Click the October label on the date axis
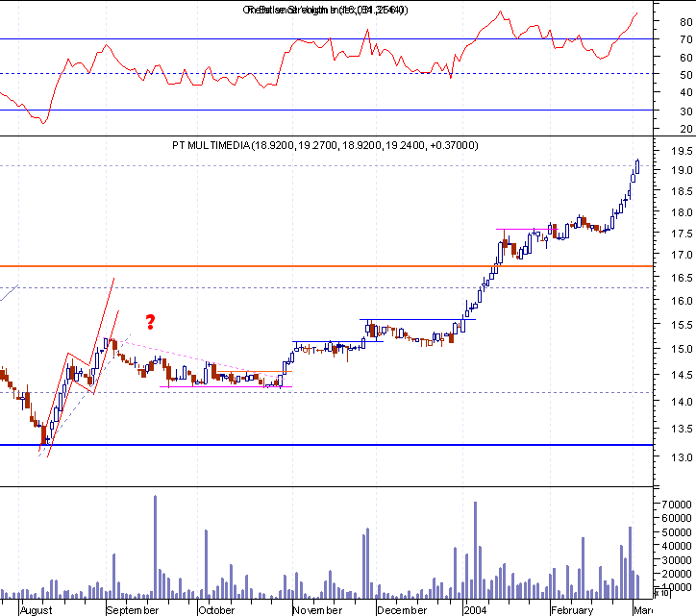Image resolution: width=696 pixels, height=616 pixels. [216, 610]
